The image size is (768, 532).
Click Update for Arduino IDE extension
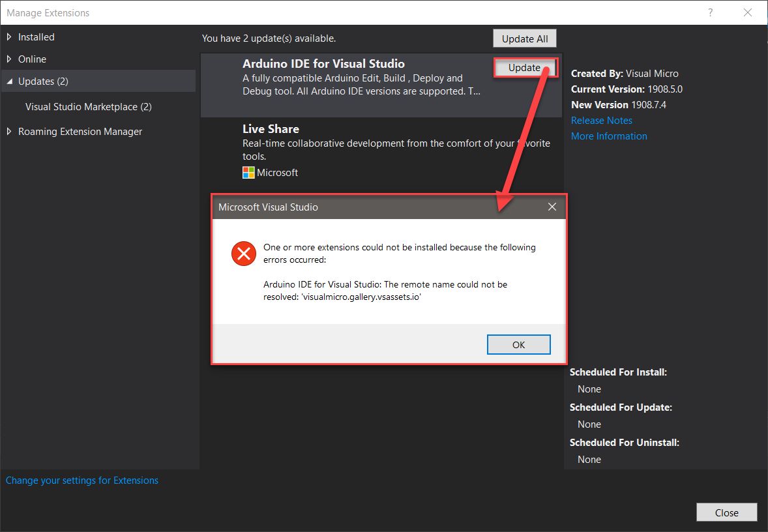click(x=525, y=68)
